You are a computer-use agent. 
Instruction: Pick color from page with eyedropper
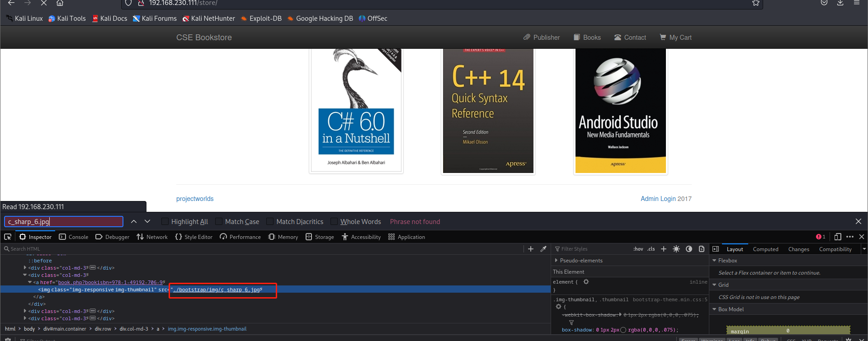tap(543, 249)
